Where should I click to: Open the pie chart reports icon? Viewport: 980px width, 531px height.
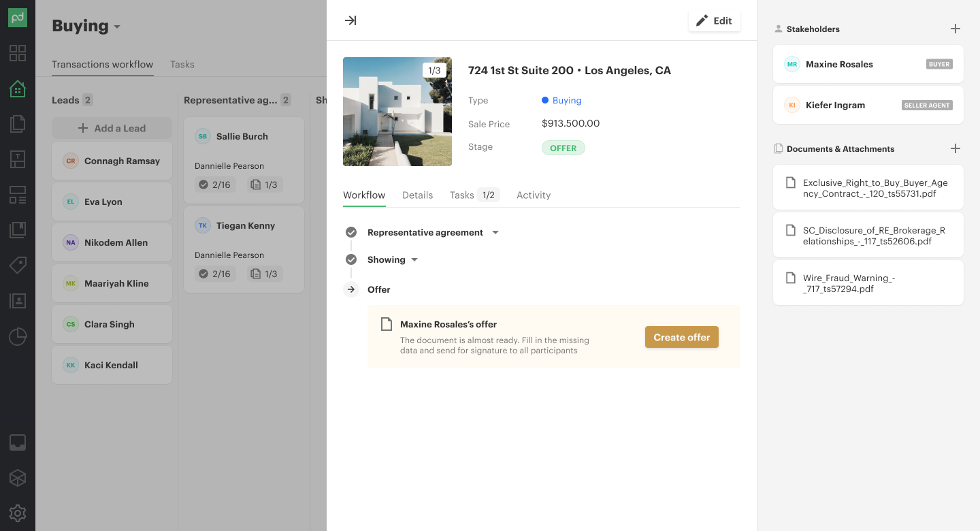pyautogui.click(x=18, y=336)
